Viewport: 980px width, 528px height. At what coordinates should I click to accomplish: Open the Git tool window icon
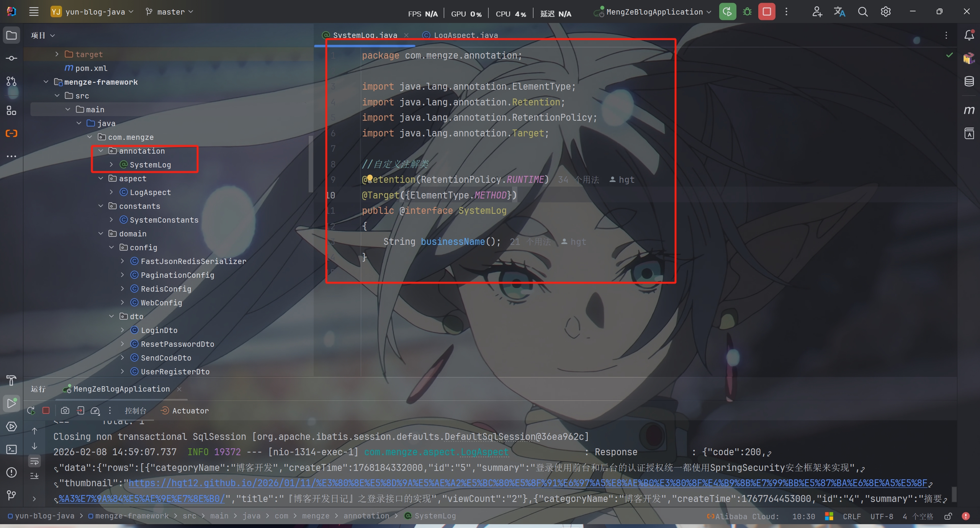(11, 495)
